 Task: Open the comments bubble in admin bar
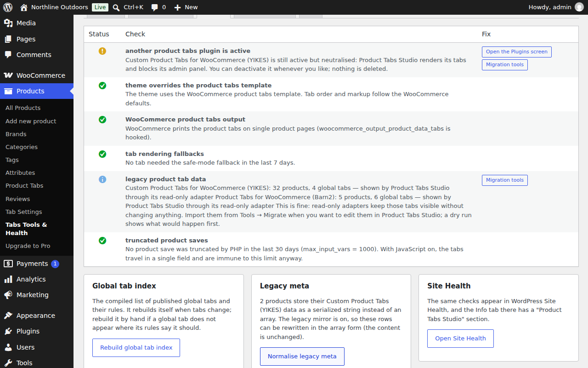pos(154,7)
